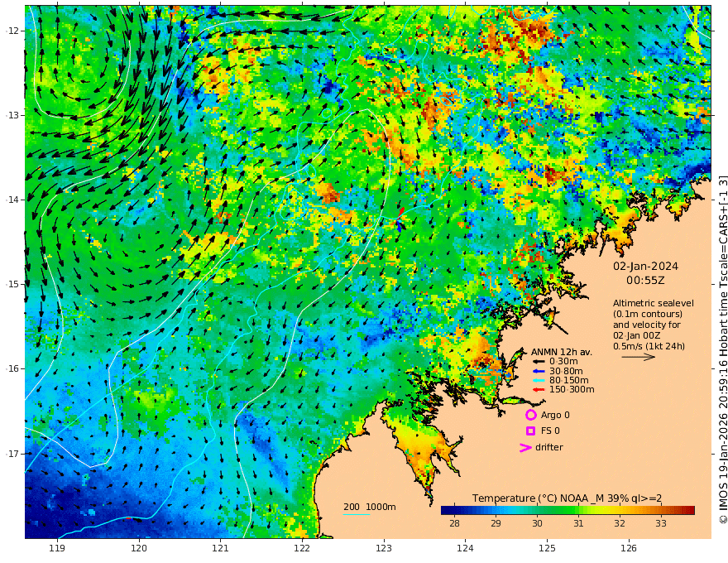Click the 'Argo 0' legend text

[555, 415]
